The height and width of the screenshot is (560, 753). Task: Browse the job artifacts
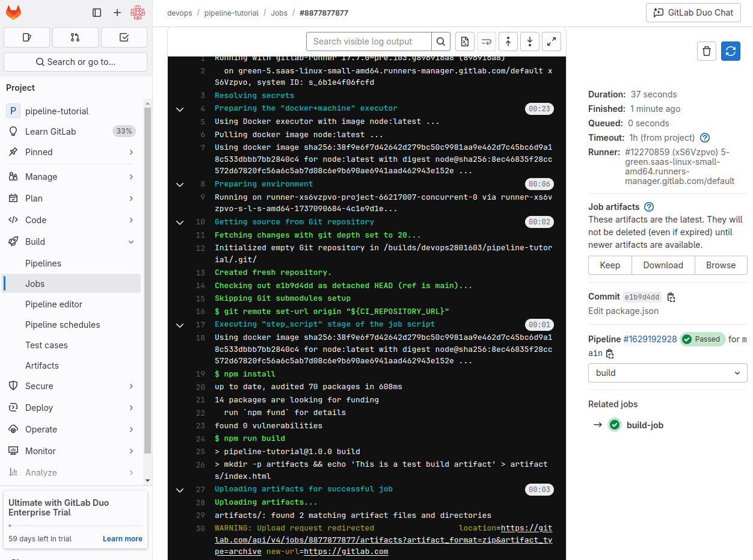[x=721, y=265]
